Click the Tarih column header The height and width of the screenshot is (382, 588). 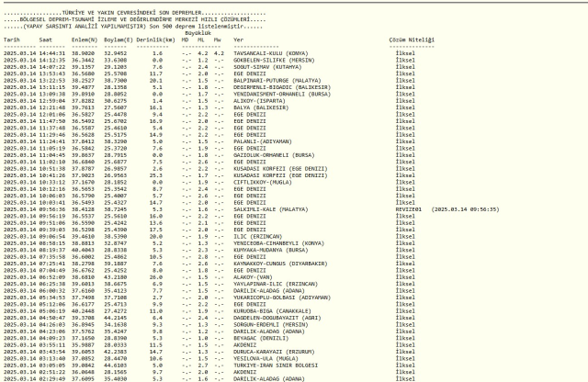point(12,41)
